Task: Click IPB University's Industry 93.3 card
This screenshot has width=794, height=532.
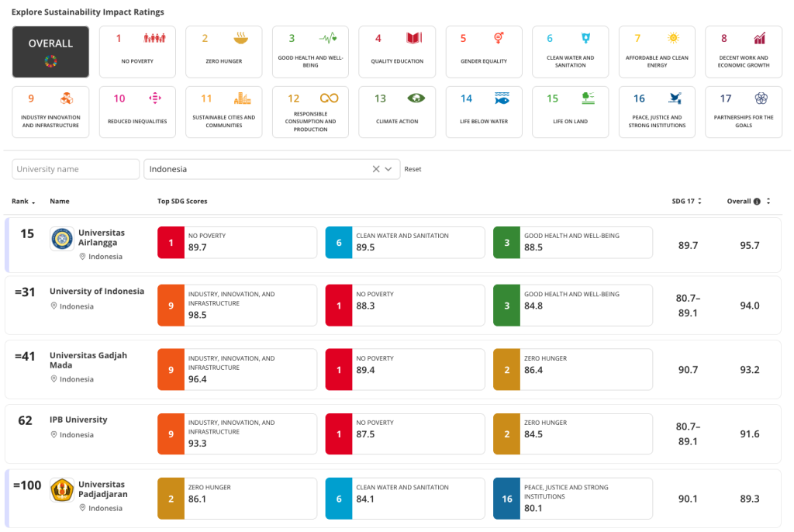Action: 237,434
